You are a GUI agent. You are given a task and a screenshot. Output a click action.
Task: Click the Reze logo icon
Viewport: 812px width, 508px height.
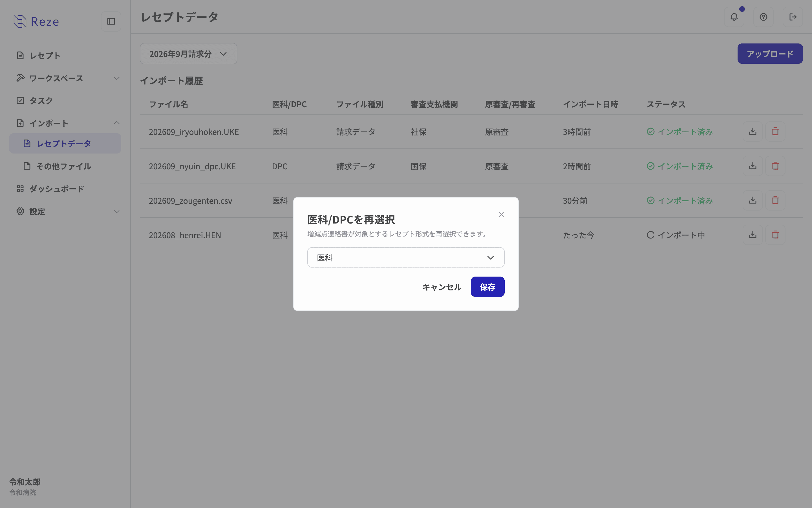20,21
